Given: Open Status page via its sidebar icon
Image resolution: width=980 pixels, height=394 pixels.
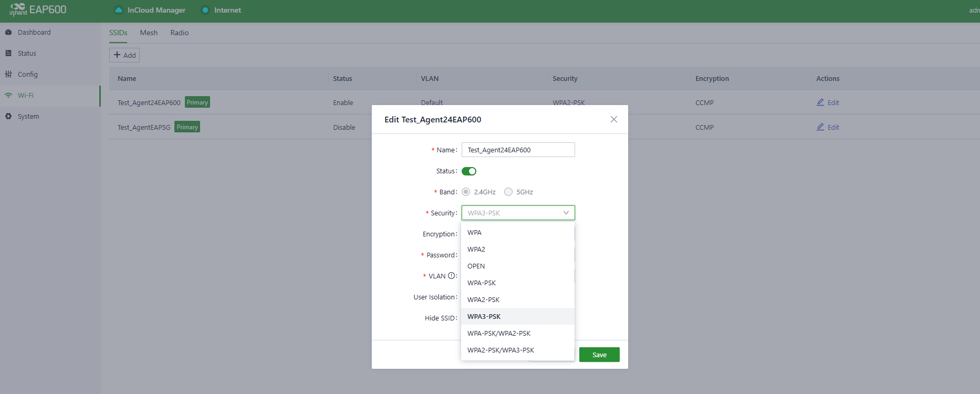Looking at the screenshot, I should point(8,53).
